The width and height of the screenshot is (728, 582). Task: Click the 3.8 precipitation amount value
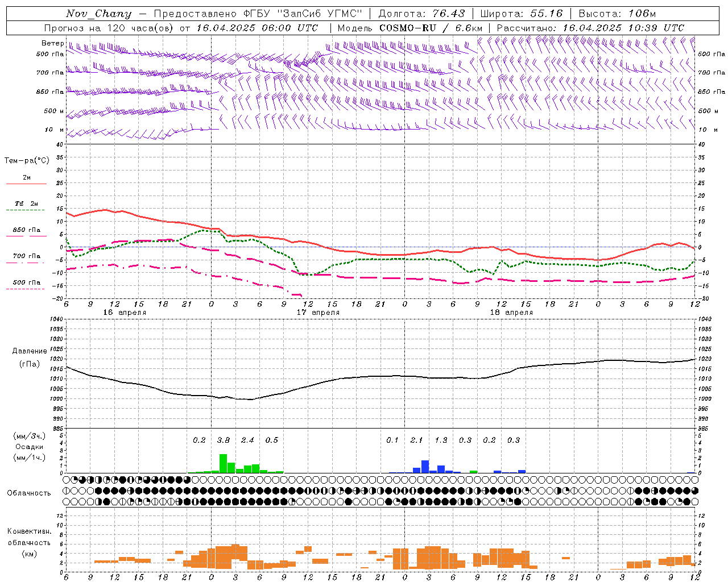[x=224, y=440]
